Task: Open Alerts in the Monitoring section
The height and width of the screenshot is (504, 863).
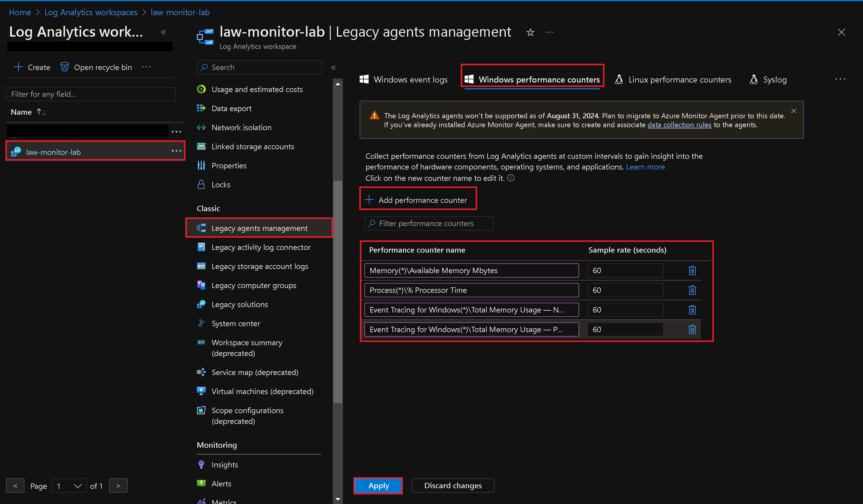Action: click(221, 483)
